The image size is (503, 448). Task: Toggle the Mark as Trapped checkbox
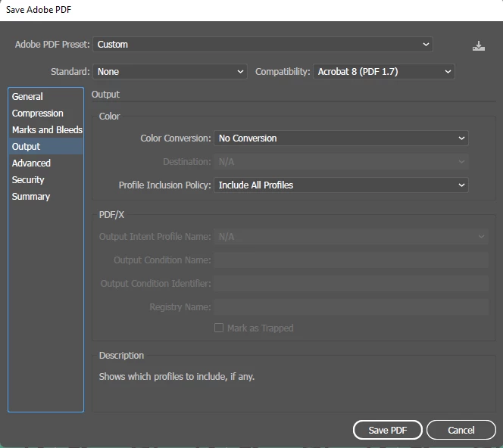(x=219, y=328)
